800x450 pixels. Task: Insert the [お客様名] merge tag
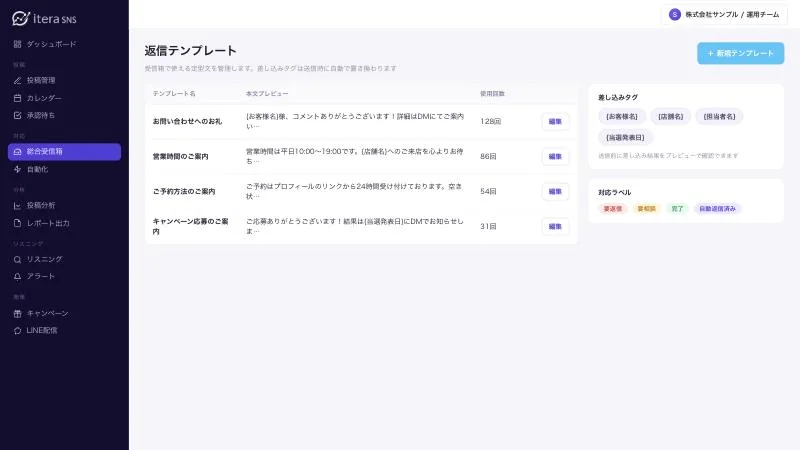coord(622,116)
